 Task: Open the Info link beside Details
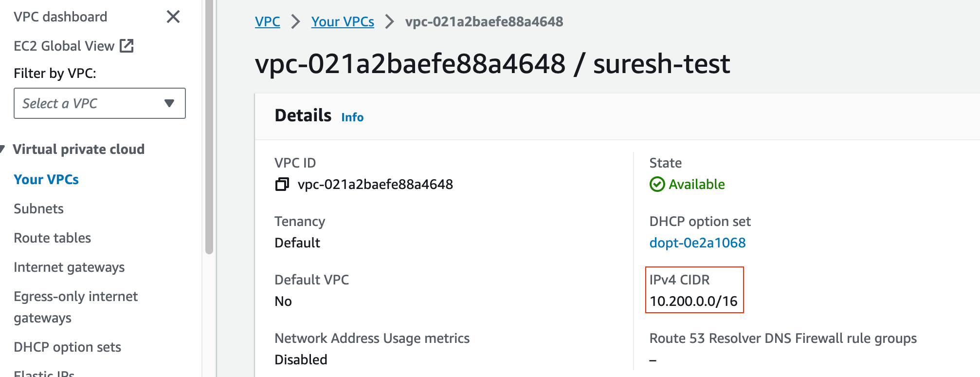pyautogui.click(x=352, y=117)
